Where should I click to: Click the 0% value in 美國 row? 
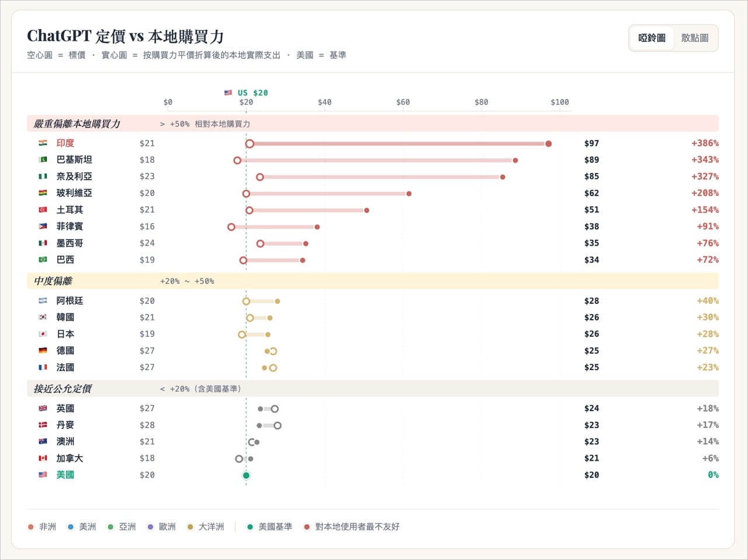point(713,475)
